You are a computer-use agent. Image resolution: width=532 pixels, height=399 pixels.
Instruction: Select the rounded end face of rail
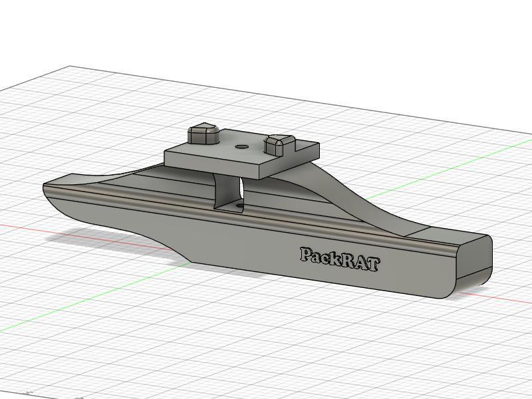pyautogui.click(x=474, y=258)
